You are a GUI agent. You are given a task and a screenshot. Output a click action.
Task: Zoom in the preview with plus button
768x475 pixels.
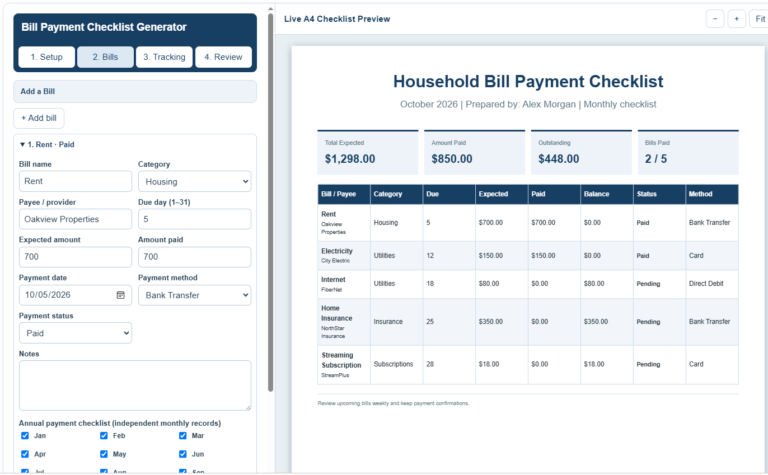pyautogui.click(x=737, y=19)
